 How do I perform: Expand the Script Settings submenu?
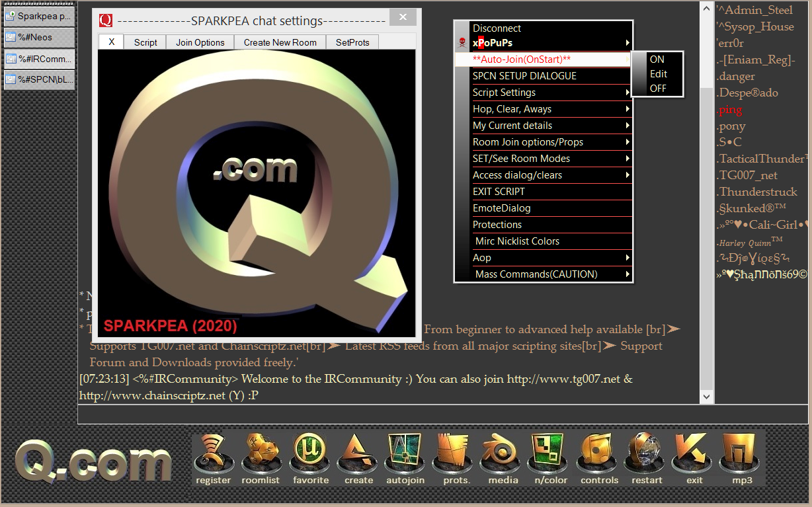click(x=544, y=92)
